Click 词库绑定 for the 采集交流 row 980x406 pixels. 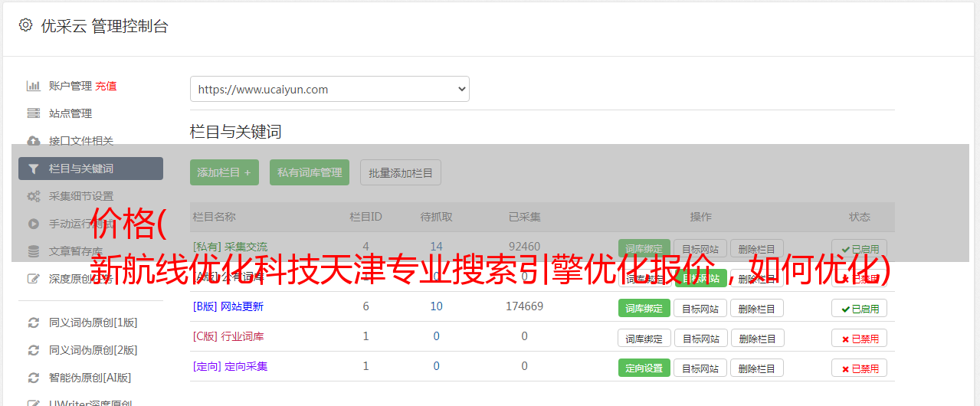pos(644,249)
